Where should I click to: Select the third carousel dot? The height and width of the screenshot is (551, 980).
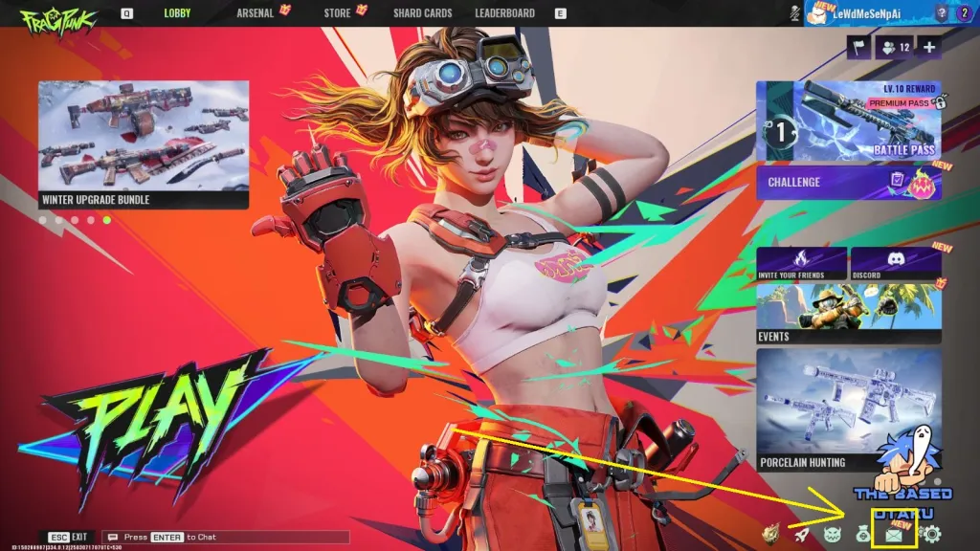pos(75,220)
